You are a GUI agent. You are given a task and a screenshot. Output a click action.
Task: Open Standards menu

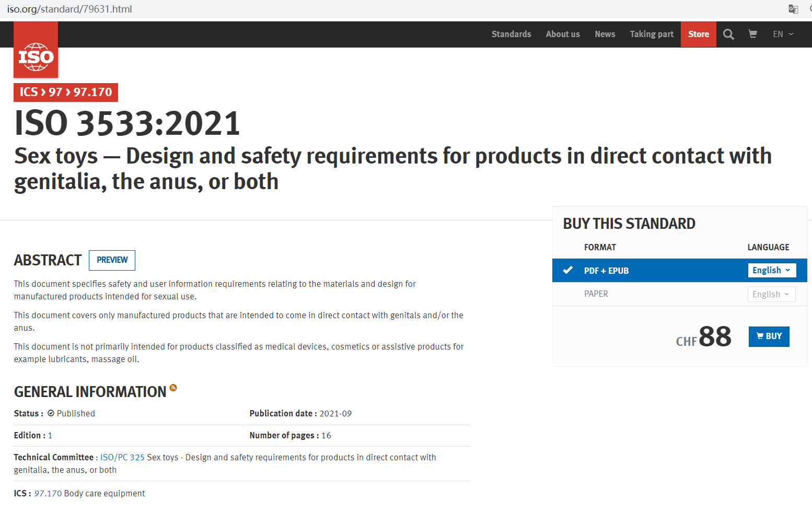(x=511, y=34)
